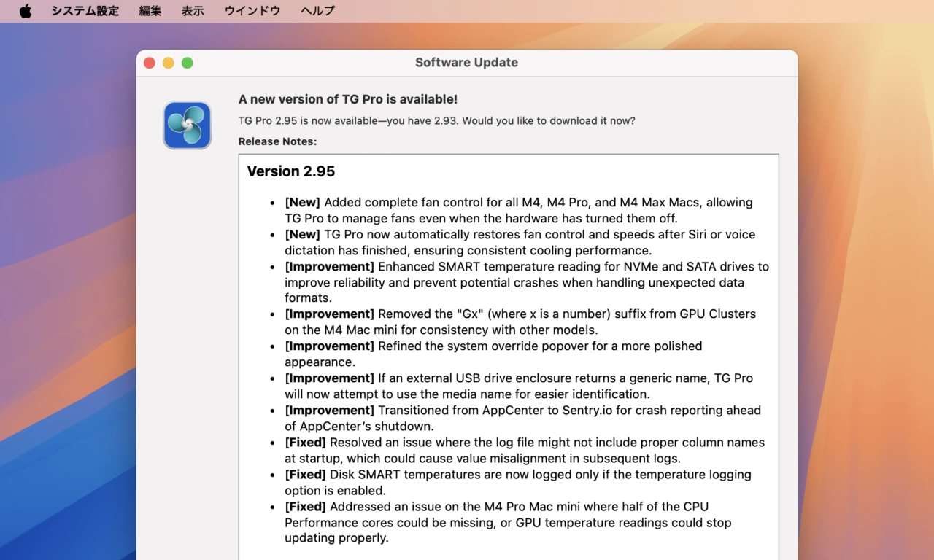Minimize the Software Update window
The width and height of the screenshot is (934, 560).
(x=169, y=63)
